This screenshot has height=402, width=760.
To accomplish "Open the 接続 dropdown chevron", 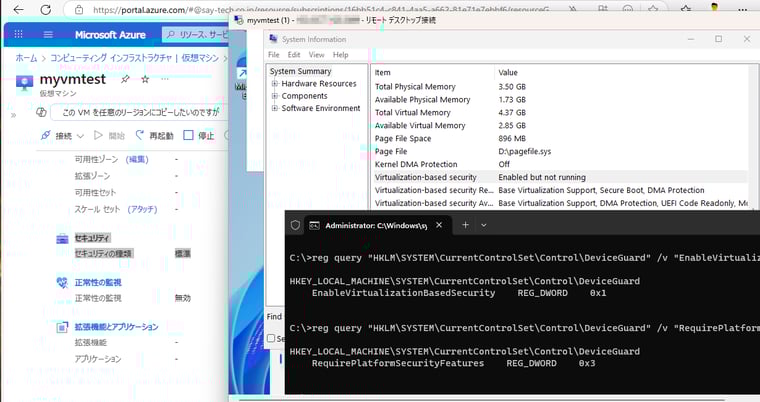I will point(80,136).
